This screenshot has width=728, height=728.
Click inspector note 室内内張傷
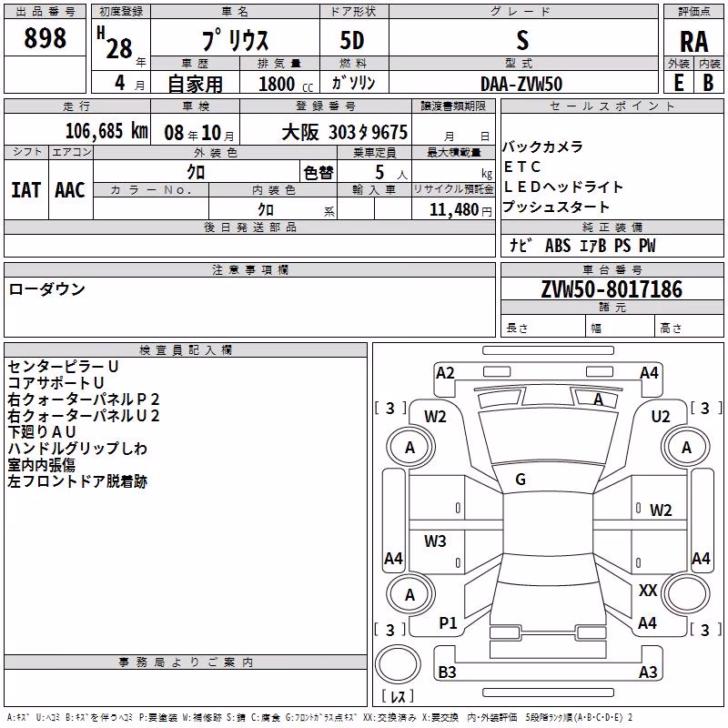[41, 465]
